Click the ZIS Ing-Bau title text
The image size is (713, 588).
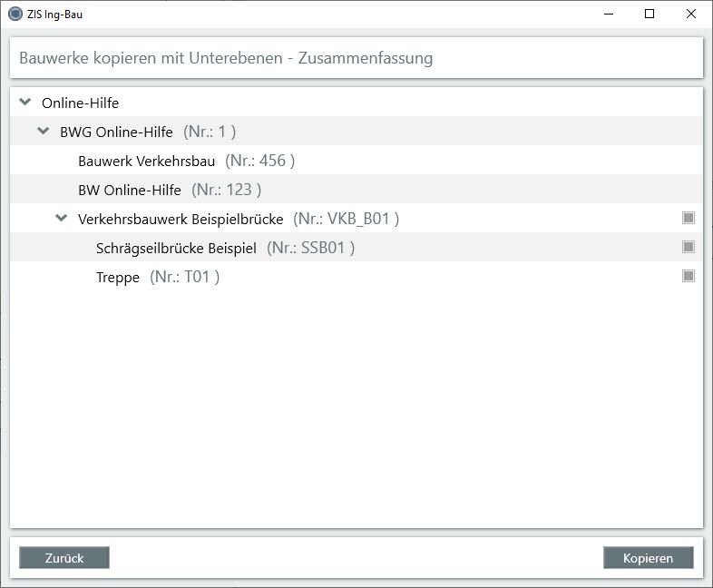tap(54, 15)
